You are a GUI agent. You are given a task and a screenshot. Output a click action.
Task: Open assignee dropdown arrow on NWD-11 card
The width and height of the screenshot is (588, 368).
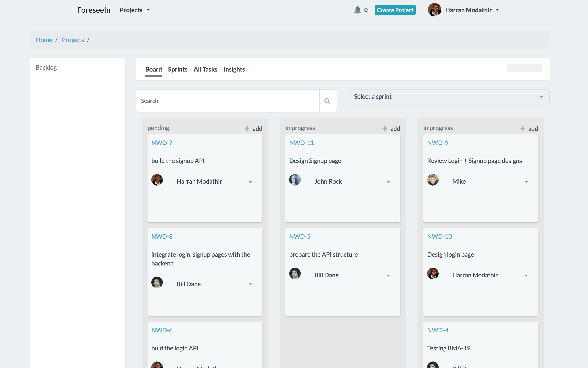tap(388, 182)
